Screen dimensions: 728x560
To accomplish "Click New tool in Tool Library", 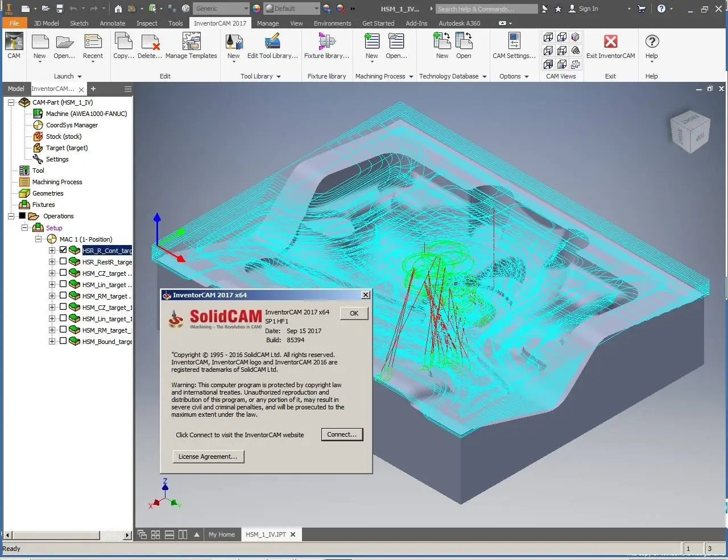I will click(233, 48).
